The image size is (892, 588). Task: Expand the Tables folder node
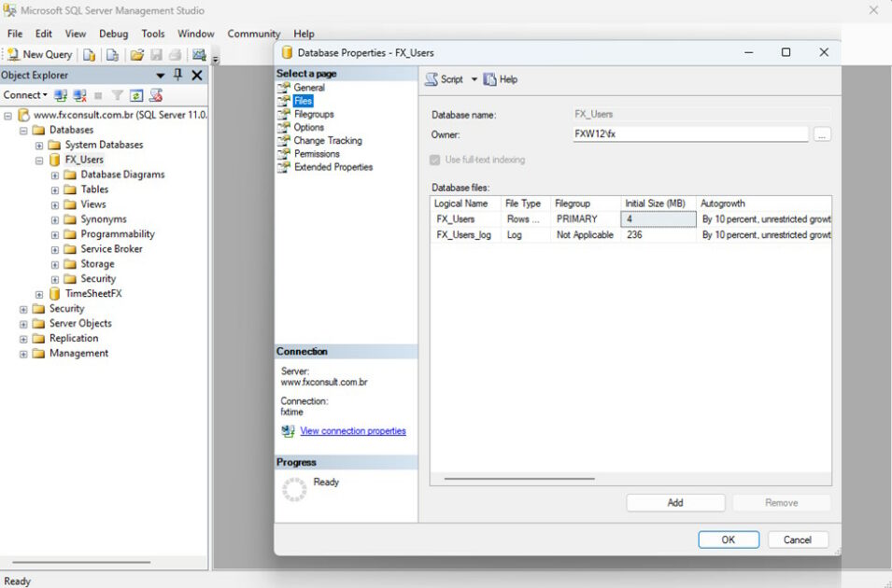point(55,189)
